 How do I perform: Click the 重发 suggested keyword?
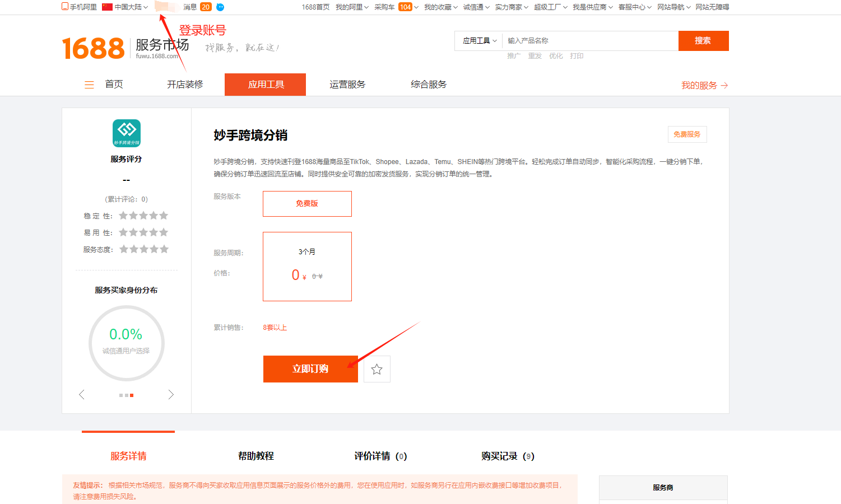click(x=535, y=56)
